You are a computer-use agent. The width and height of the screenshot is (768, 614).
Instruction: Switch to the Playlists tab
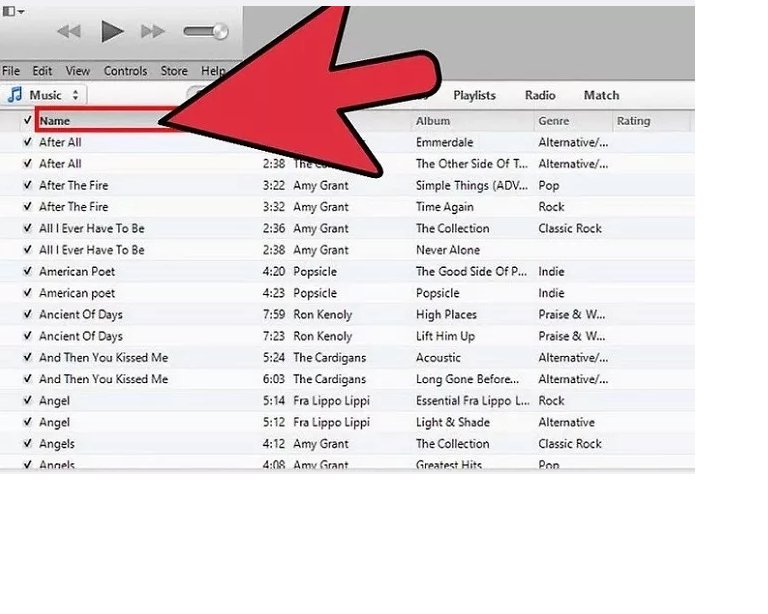coord(474,95)
